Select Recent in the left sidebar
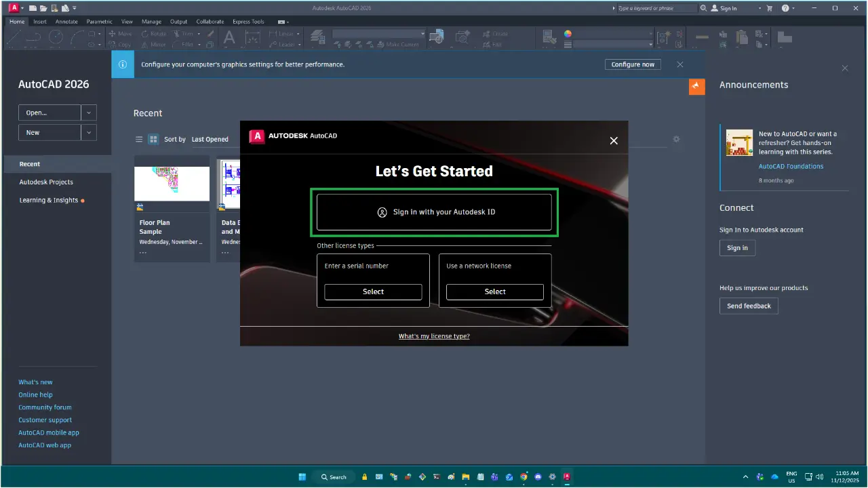868x488 pixels. coord(57,164)
